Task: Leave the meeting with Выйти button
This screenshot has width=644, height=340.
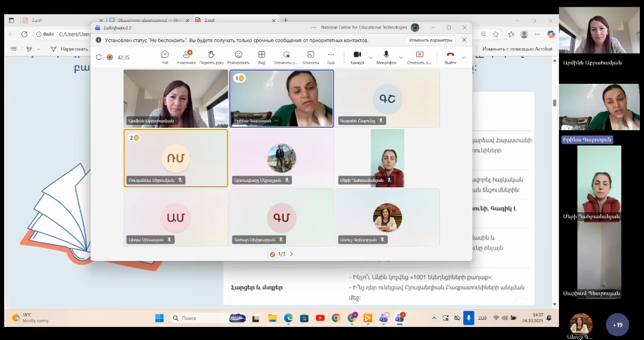Action: [x=450, y=57]
